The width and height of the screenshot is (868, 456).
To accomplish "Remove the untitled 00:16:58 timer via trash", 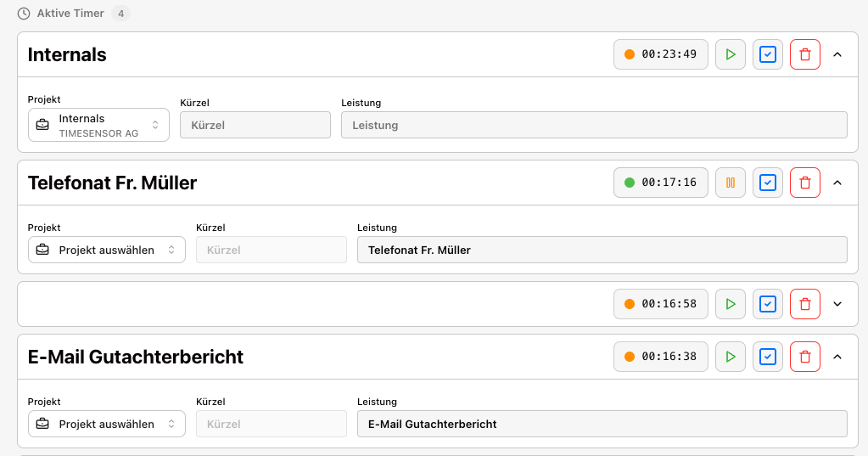I will click(x=804, y=304).
